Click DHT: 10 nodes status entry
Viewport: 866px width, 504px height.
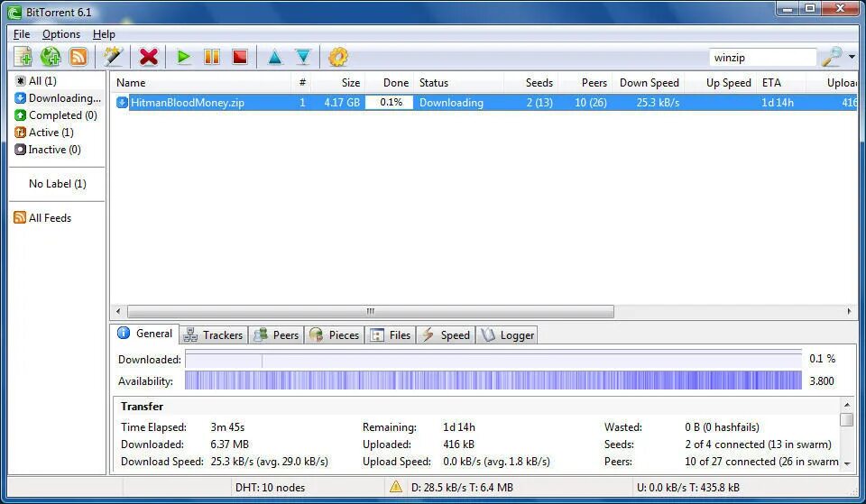(x=270, y=488)
